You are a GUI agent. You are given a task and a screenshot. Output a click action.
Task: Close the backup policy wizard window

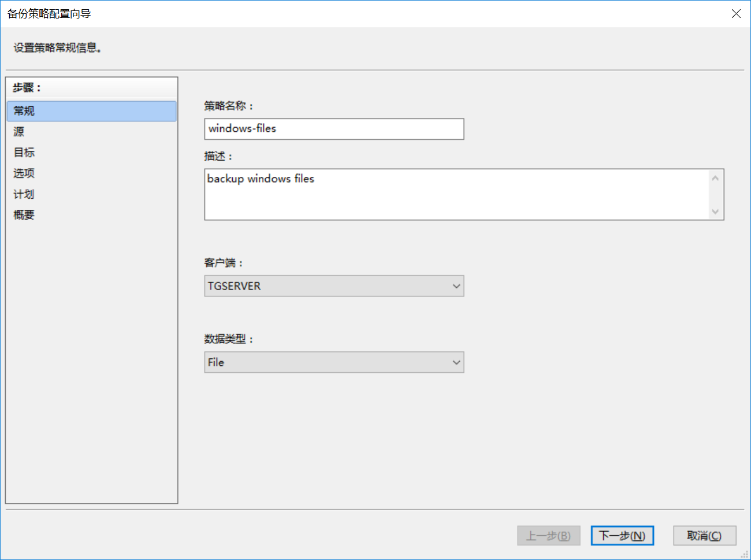[736, 13]
